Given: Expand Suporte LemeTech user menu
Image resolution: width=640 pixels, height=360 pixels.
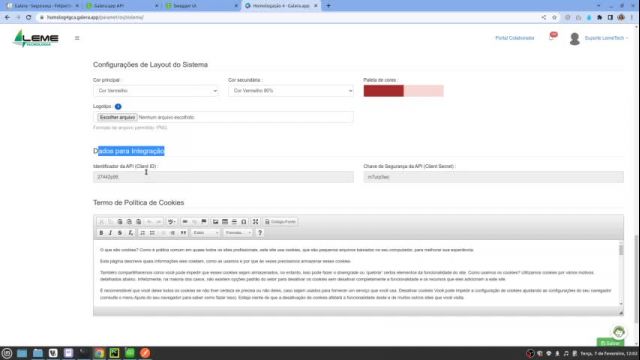Looking at the screenshot, I should [606, 38].
